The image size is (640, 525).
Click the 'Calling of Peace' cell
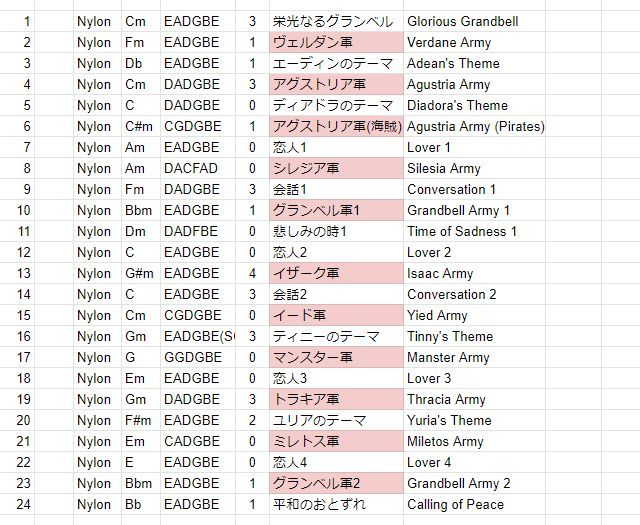[455, 504]
